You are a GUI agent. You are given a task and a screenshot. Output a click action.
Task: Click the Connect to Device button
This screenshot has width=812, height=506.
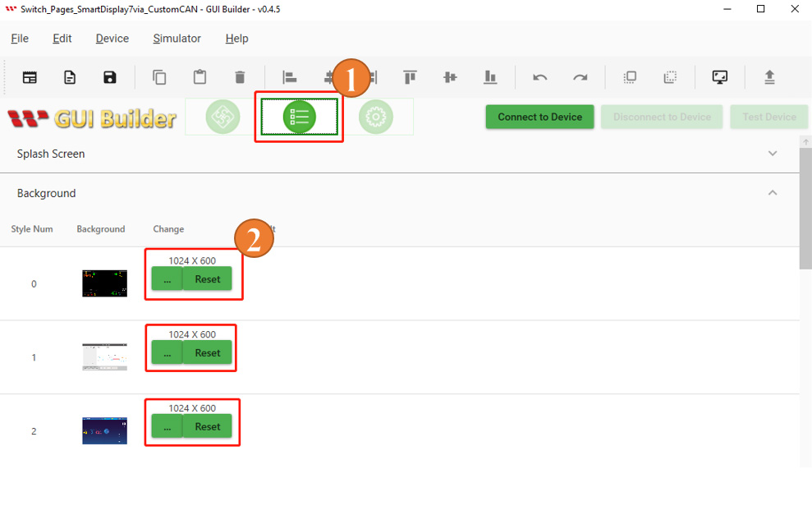click(x=539, y=117)
